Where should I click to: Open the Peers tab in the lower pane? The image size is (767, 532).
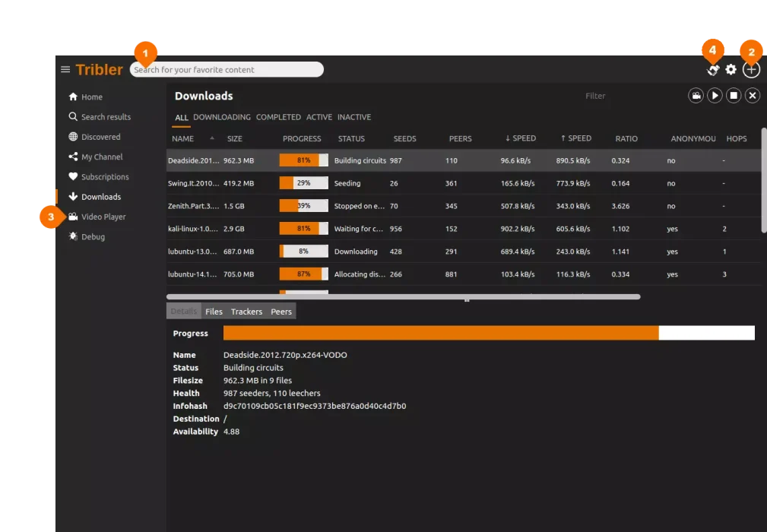pos(281,312)
